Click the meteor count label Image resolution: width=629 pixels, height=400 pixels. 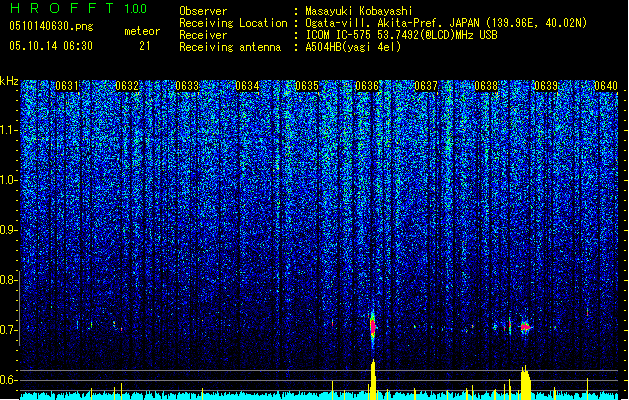click(x=142, y=31)
